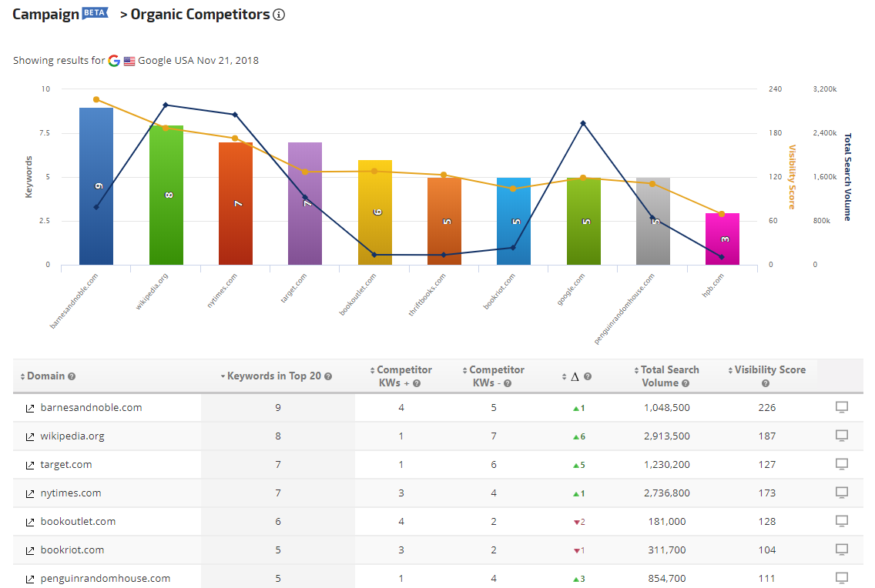Viewport: 875px width, 588px height.
Task: Open the bookriot.com domain link
Action: pos(72,550)
